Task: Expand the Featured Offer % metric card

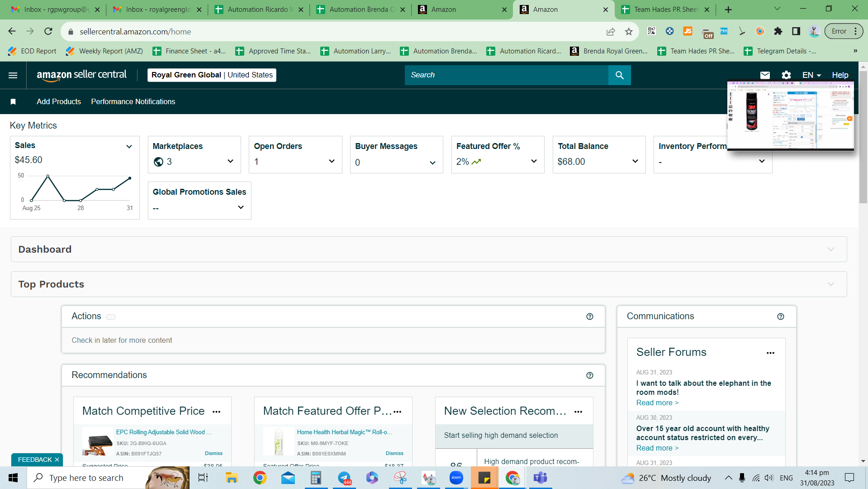Action: pos(534,161)
